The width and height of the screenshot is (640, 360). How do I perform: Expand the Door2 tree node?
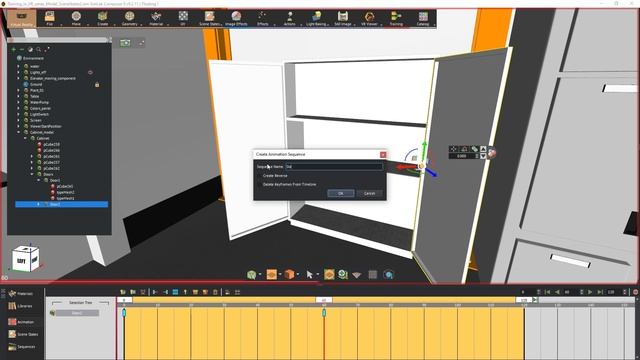coord(39,204)
